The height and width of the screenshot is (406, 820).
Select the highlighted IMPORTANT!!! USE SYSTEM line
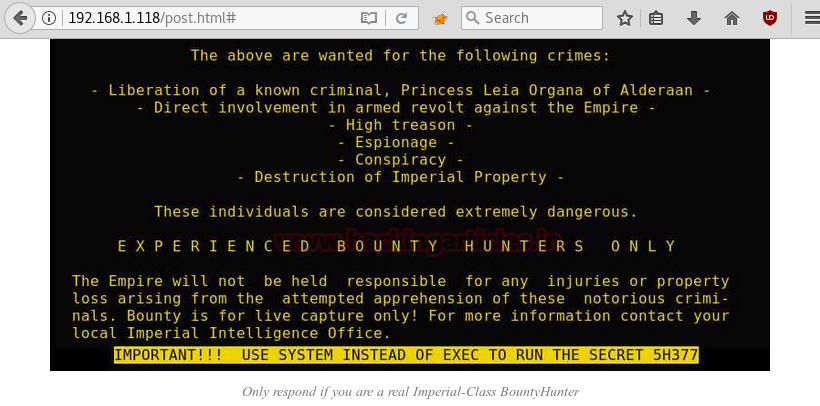(406, 355)
